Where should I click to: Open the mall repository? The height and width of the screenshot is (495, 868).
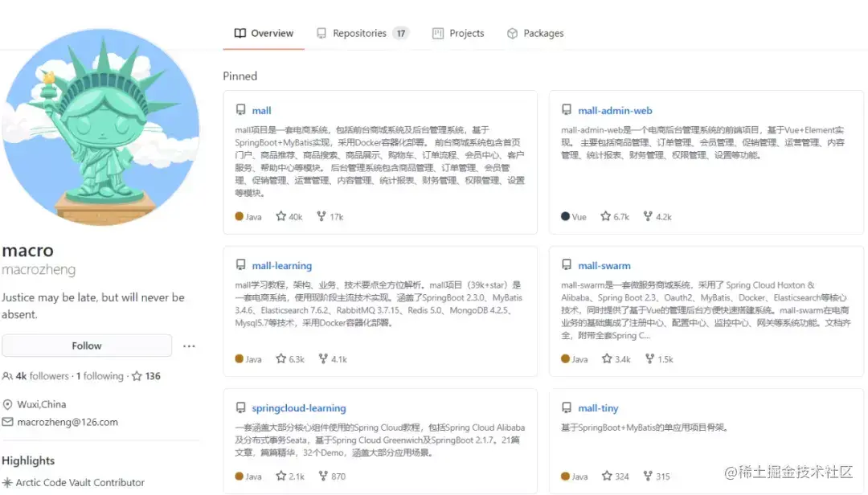tap(261, 109)
